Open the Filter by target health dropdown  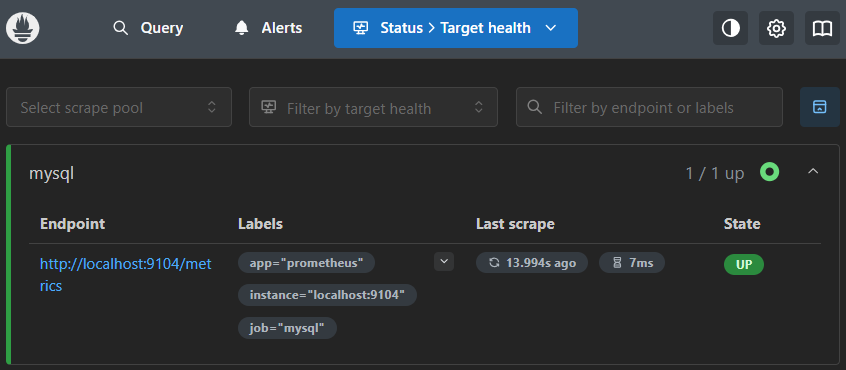tap(373, 107)
